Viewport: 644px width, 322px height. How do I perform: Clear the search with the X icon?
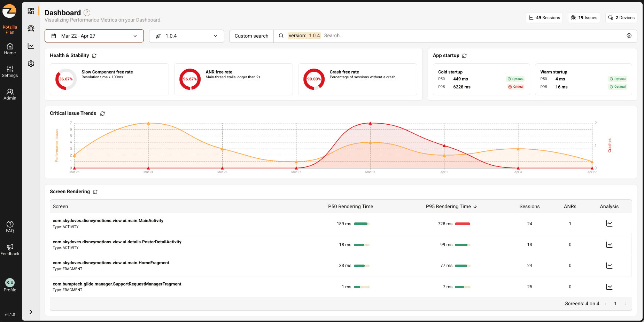629,36
